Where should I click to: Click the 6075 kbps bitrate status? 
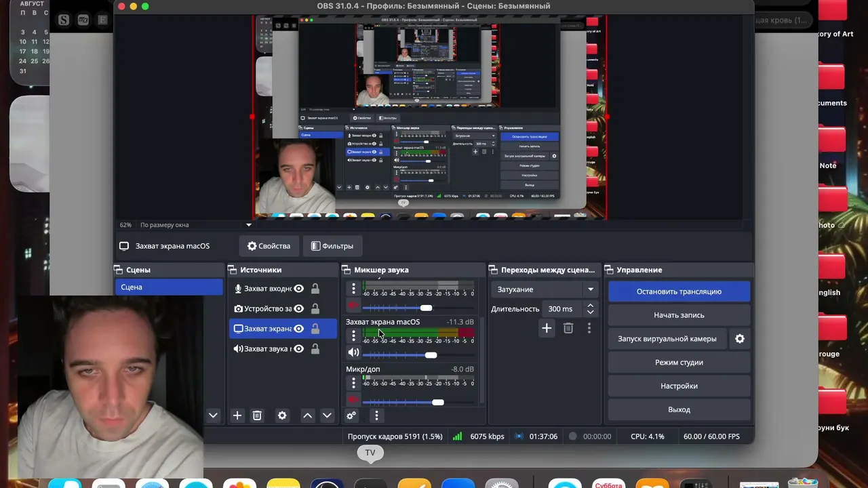tap(487, 436)
